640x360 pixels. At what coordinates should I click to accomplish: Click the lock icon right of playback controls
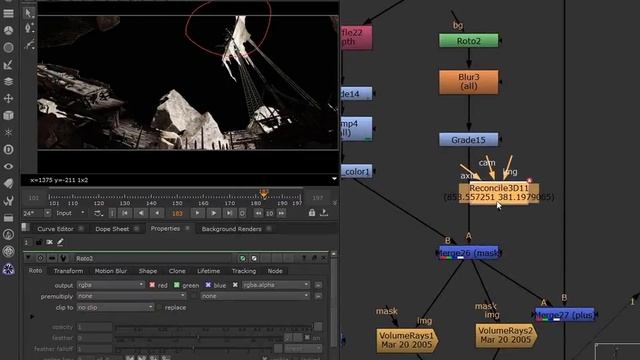(x=312, y=213)
